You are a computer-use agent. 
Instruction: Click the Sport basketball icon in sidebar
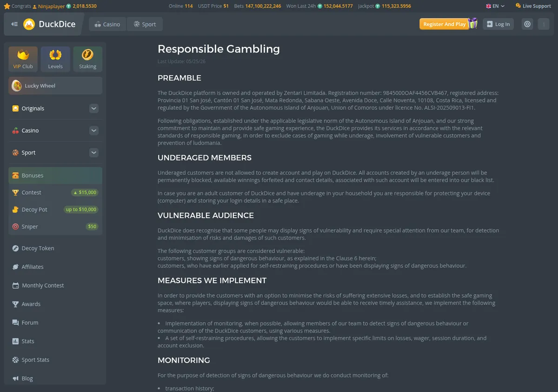(x=15, y=152)
